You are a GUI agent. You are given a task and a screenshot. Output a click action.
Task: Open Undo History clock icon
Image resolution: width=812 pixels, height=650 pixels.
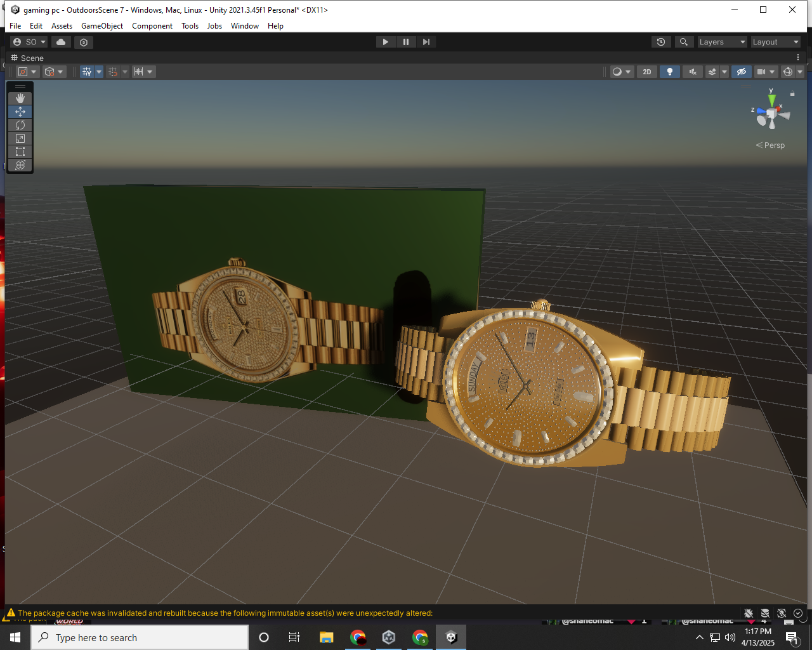pyautogui.click(x=661, y=42)
